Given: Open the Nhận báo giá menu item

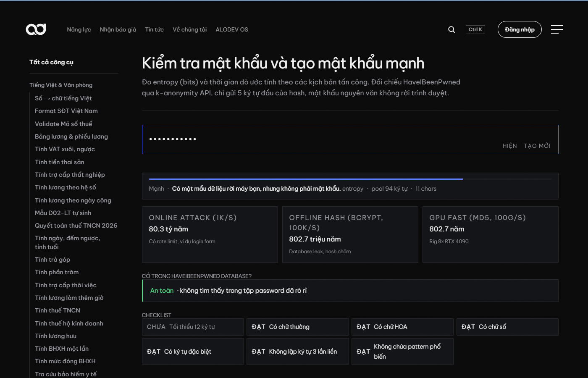Looking at the screenshot, I should pos(118,29).
